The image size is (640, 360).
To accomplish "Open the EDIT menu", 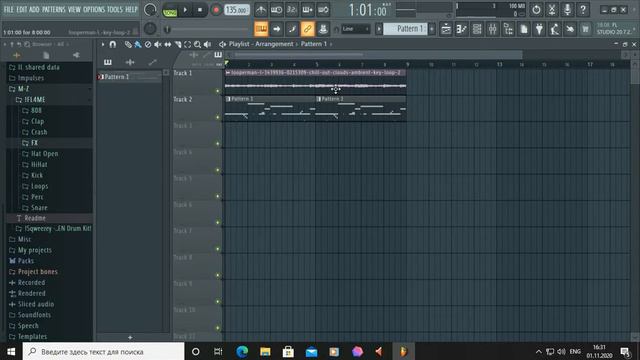I will 22,9.
